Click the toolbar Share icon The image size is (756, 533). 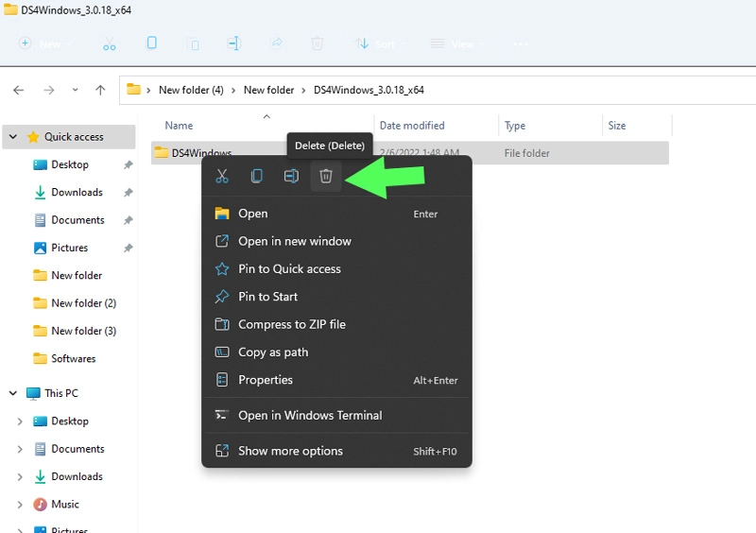[x=276, y=43]
